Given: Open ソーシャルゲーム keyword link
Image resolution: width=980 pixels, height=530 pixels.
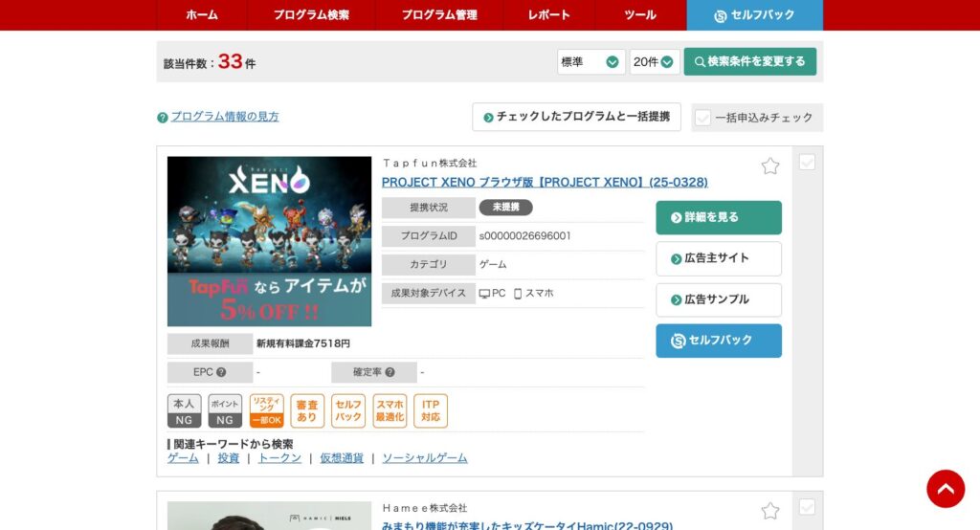Looking at the screenshot, I should (425, 458).
